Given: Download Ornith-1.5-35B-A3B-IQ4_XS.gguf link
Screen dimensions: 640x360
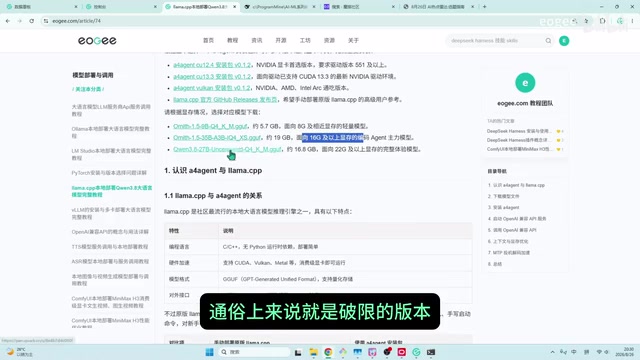Looking at the screenshot, I should point(217,138).
